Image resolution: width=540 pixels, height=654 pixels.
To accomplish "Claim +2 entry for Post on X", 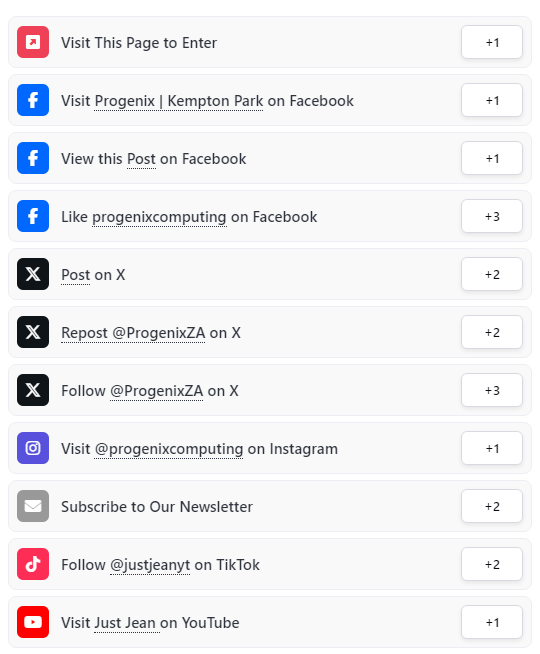I will [492, 274].
